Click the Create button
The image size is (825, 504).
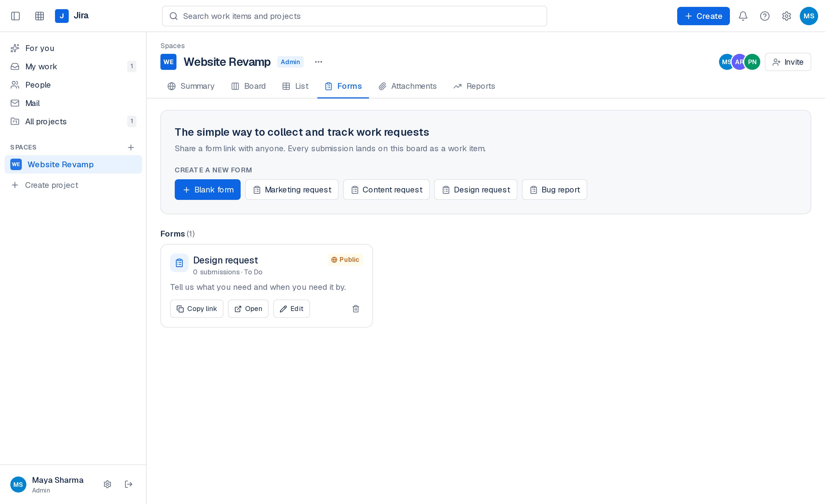click(703, 16)
